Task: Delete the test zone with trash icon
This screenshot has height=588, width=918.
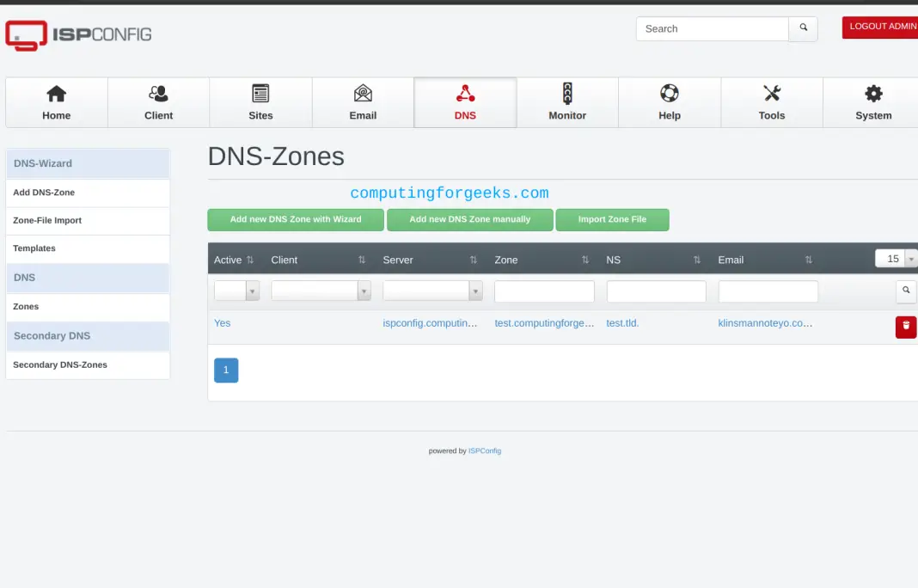Action: pos(906,327)
